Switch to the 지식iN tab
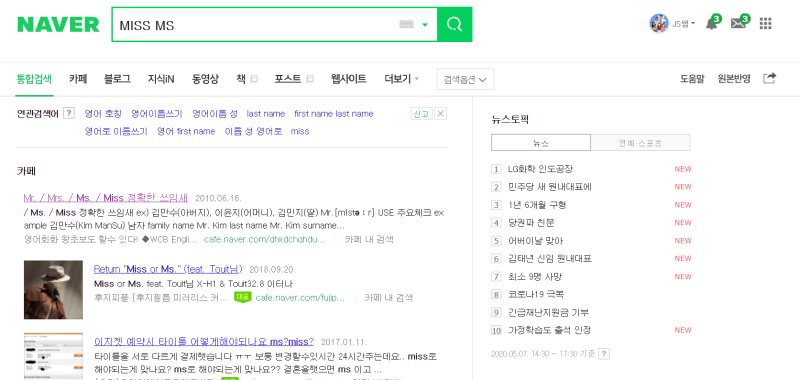 tap(161, 79)
